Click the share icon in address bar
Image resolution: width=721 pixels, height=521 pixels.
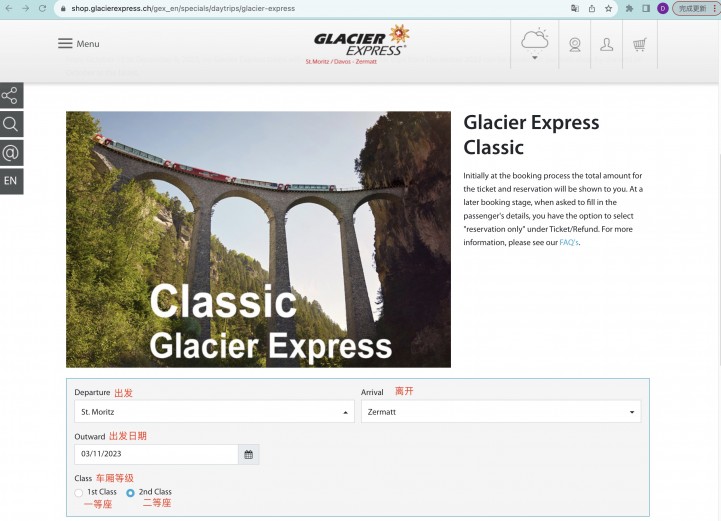point(592,8)
